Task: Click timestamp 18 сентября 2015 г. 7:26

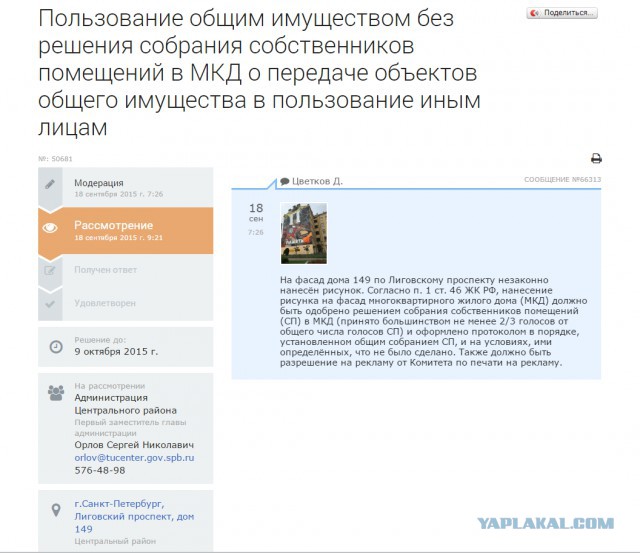Action: point(118,194)
